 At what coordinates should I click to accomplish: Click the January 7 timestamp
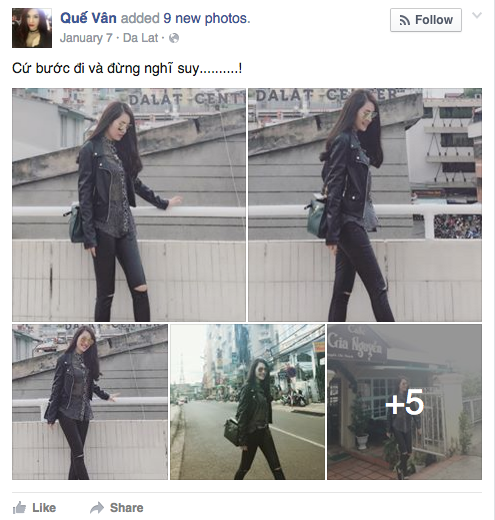(x=86, y=38)
